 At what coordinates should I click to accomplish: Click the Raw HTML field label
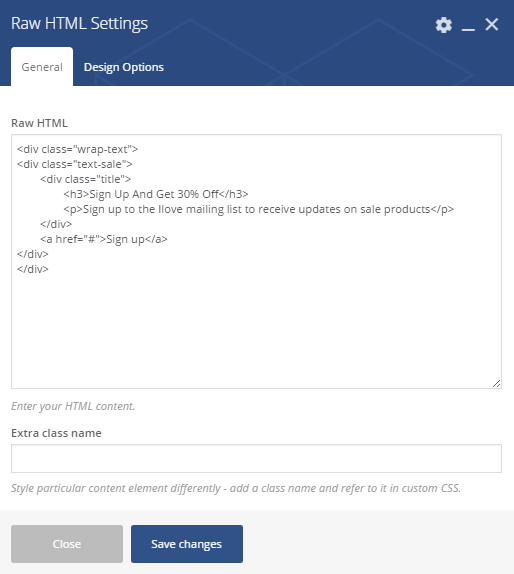coord(39,123)
